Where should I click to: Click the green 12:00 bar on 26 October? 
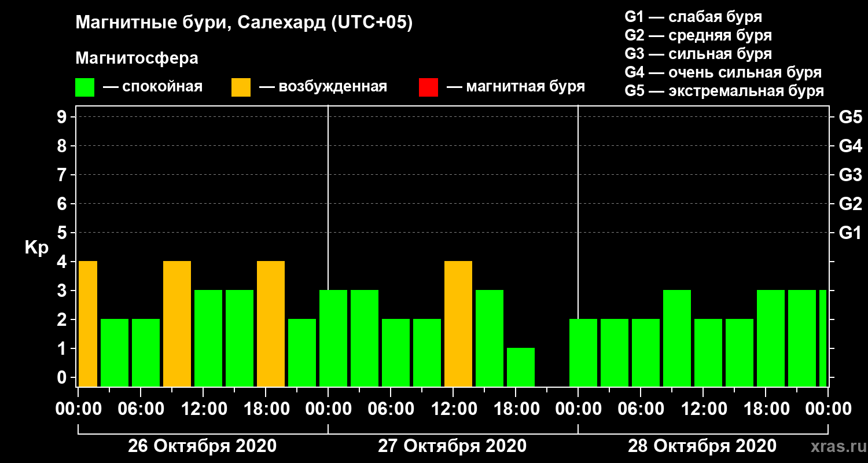pos(208,339)
